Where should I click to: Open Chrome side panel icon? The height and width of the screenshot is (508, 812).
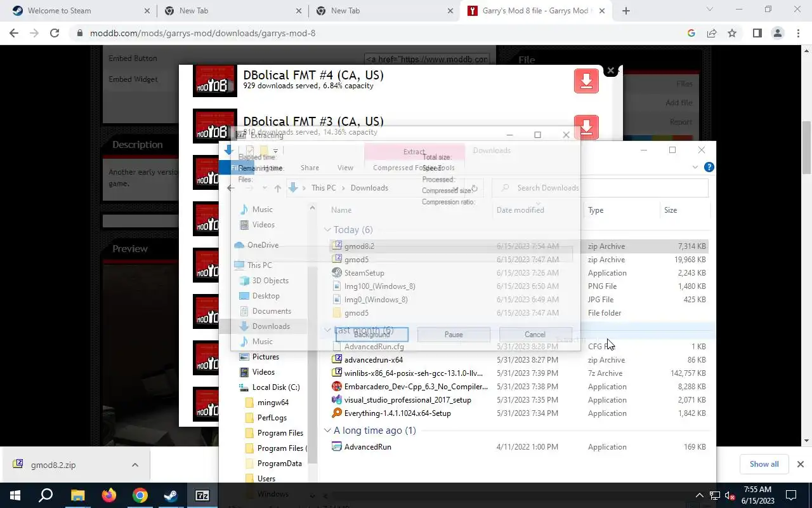pos(757,33)
